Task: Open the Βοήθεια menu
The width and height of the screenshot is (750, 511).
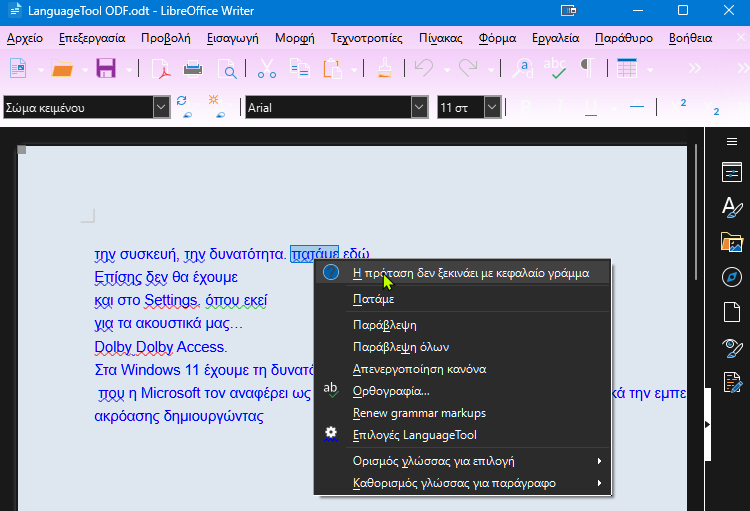Action: (690, 38)
